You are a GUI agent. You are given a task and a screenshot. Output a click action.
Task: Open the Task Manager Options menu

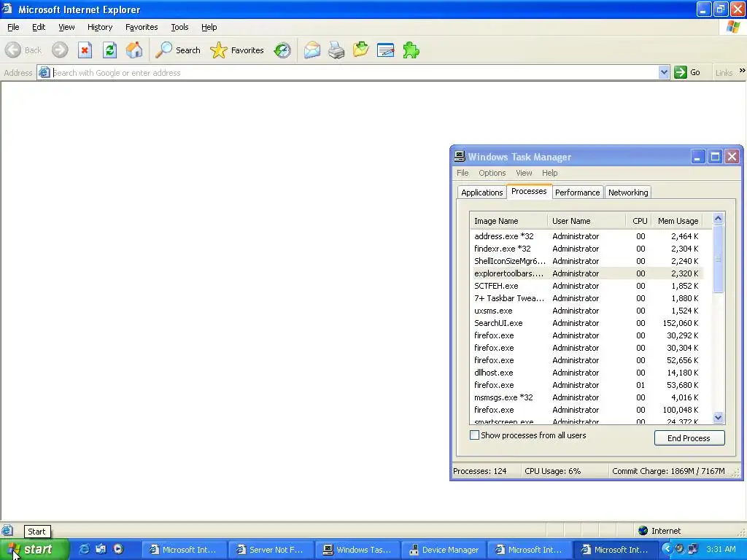492,173
